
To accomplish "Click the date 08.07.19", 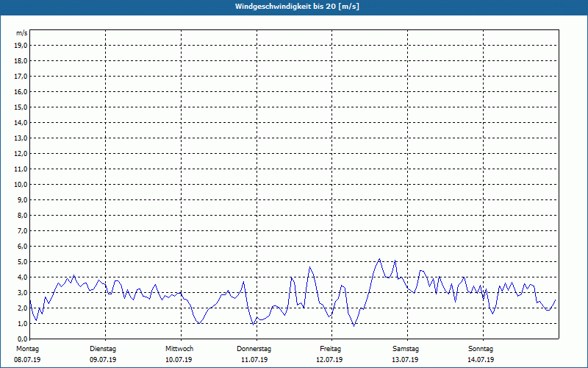I will point(27,360).
